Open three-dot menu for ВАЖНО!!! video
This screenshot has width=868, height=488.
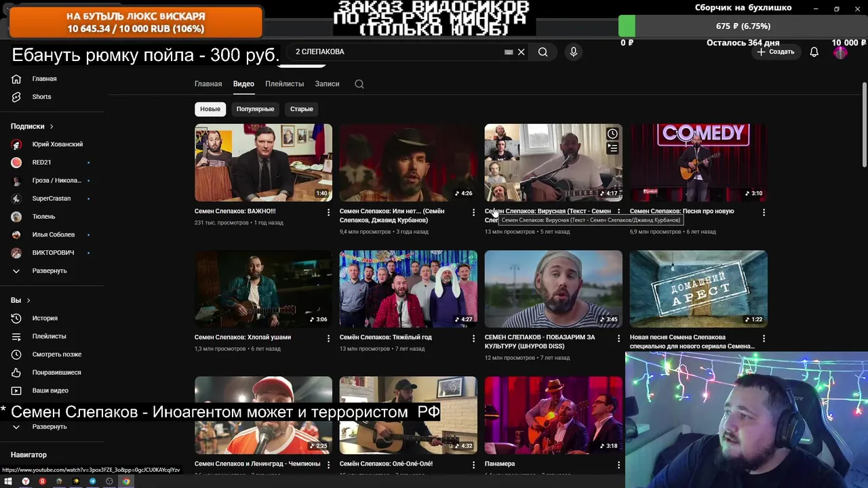tap(328, 213)
